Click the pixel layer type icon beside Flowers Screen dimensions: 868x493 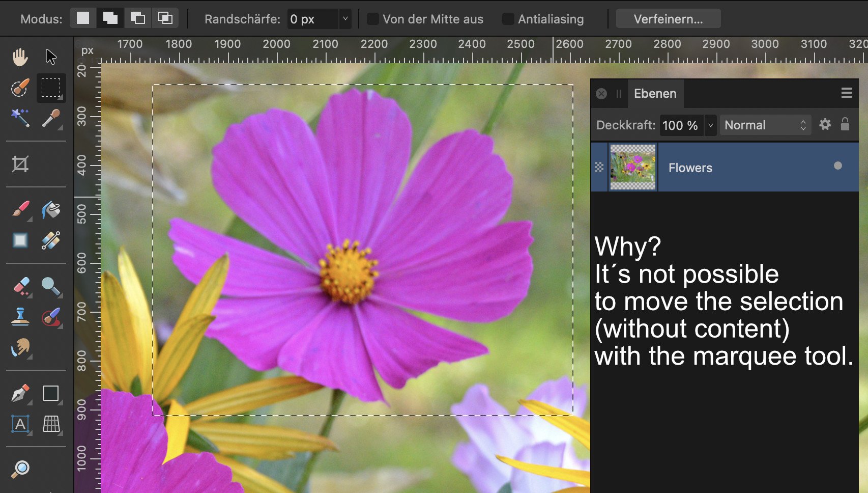coord(599,167)
